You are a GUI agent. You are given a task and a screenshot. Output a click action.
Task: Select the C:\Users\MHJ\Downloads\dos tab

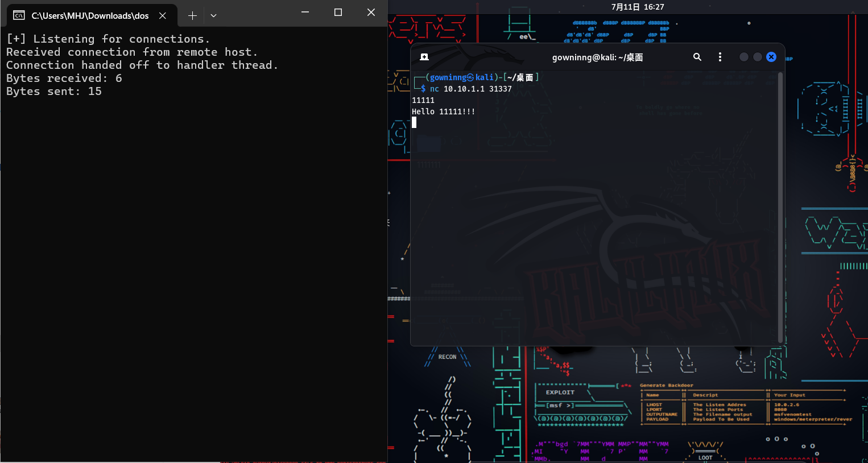tap(90, 16)
